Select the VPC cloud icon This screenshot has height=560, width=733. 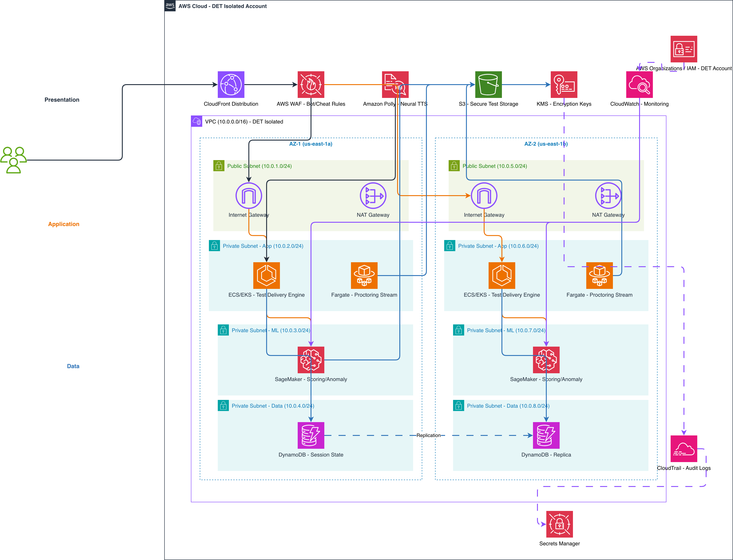197,121
